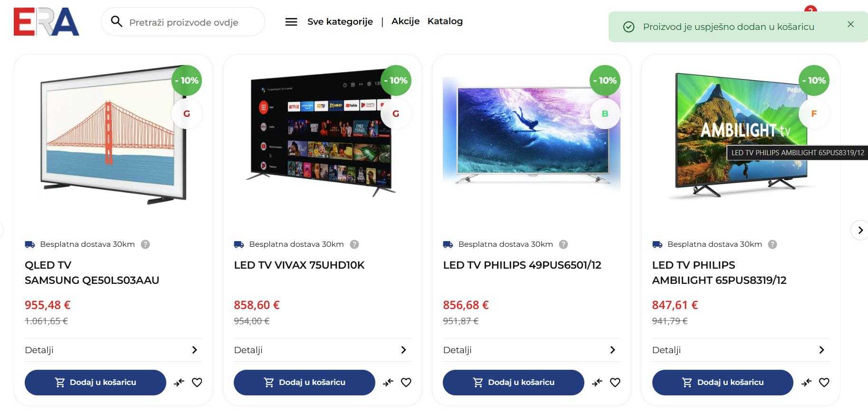Favorite the Philips 49PUS6501/12 TV
Viewport: 868px width, 412px height.
[615, 383]
